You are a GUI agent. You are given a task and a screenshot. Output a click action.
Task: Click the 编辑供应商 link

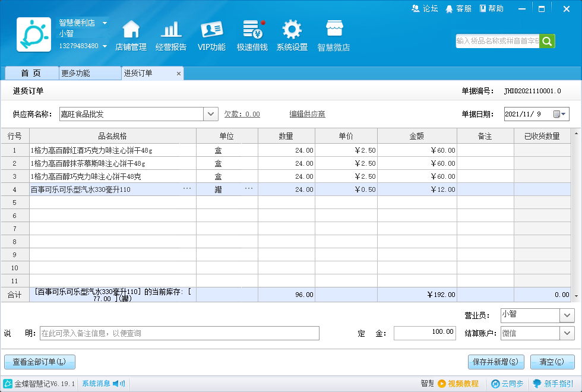point(308,114)
